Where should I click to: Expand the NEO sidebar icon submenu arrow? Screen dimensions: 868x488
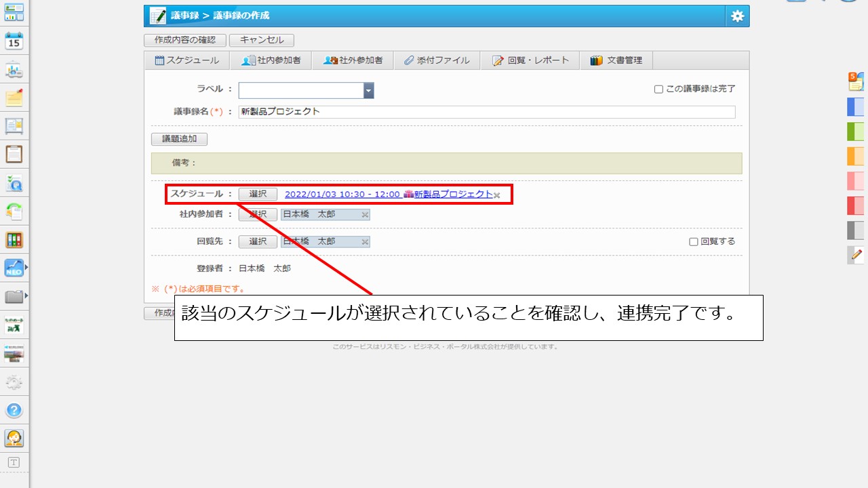click(26, 268)
